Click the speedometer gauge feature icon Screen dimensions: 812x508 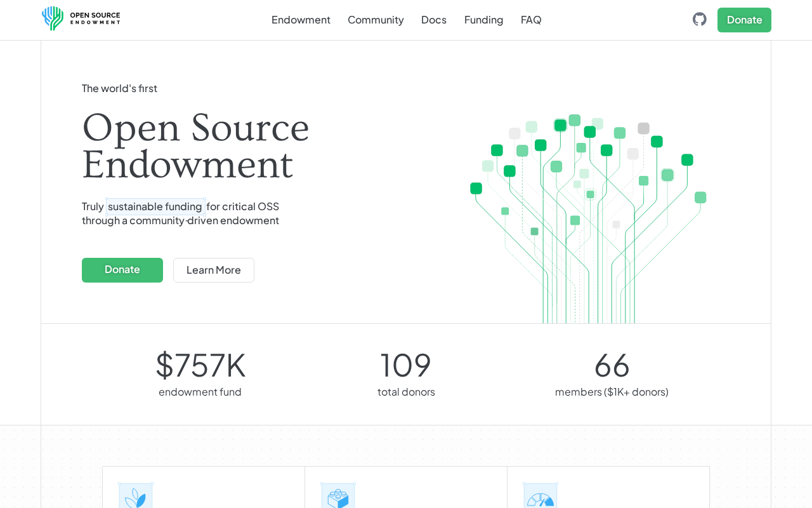(x=540, y=497)
